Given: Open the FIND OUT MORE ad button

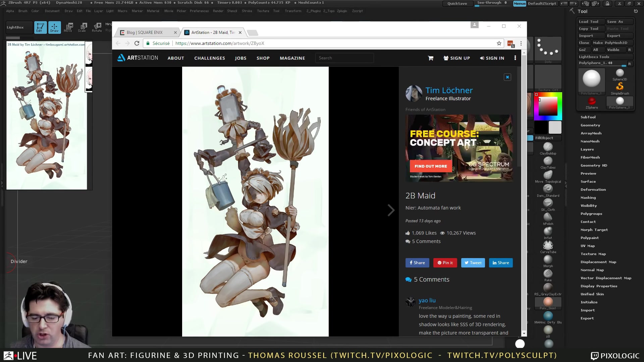Looking at the screenshot, I should pyautogui.click(x=431, y=166).
